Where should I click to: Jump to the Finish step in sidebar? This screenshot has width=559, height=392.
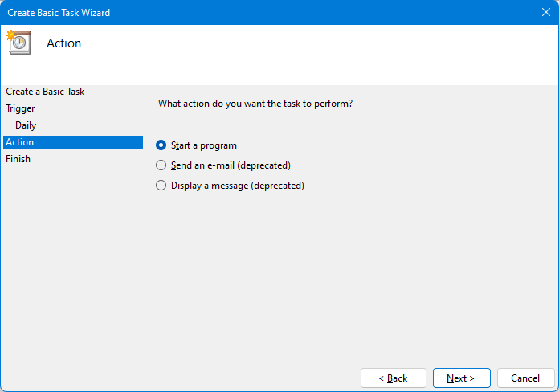coord(18,159)
